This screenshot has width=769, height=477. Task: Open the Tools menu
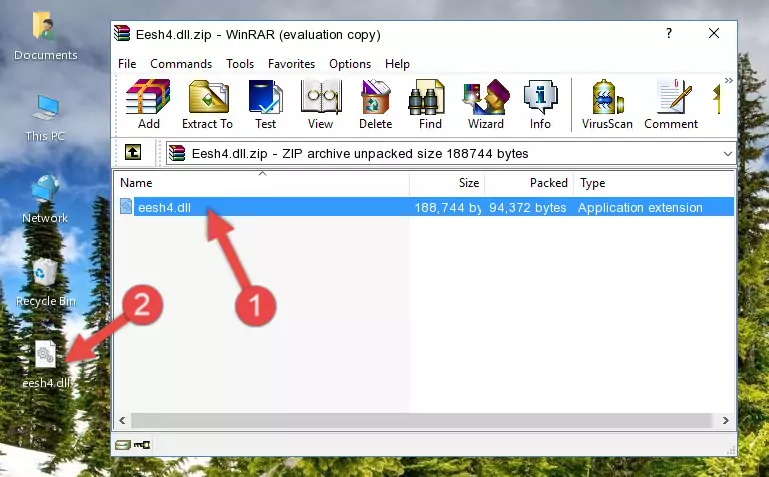click(x=240, y=64)
